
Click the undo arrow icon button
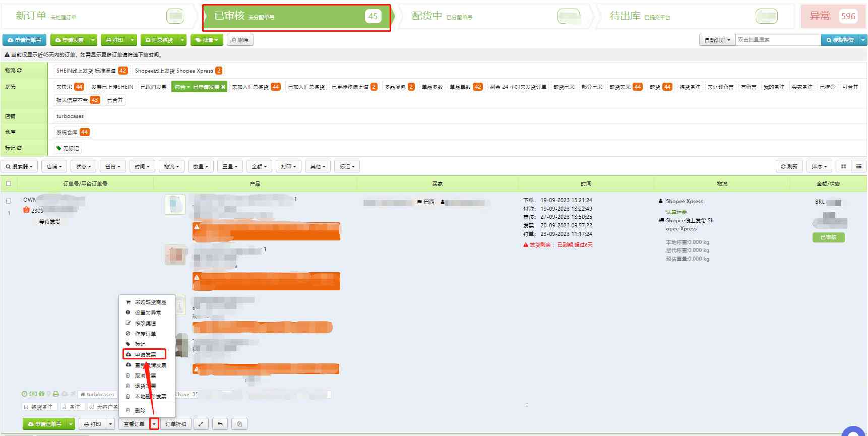click(x=220, y=424)
